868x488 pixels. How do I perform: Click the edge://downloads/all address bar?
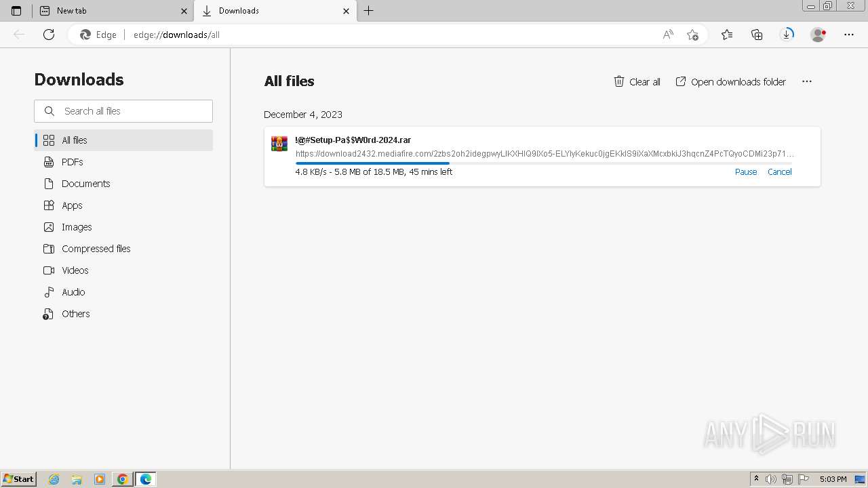(387, 35)
